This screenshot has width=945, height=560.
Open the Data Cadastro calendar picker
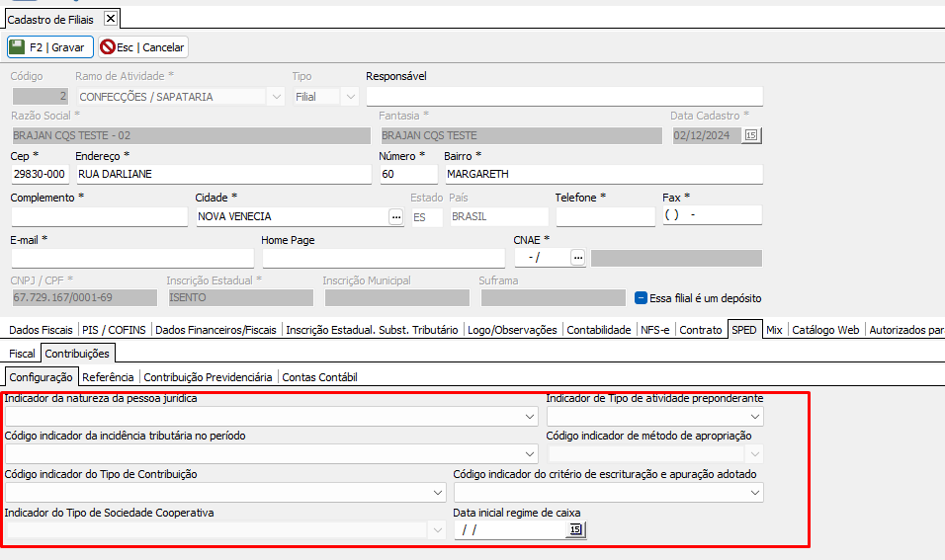tap(751, 135)
